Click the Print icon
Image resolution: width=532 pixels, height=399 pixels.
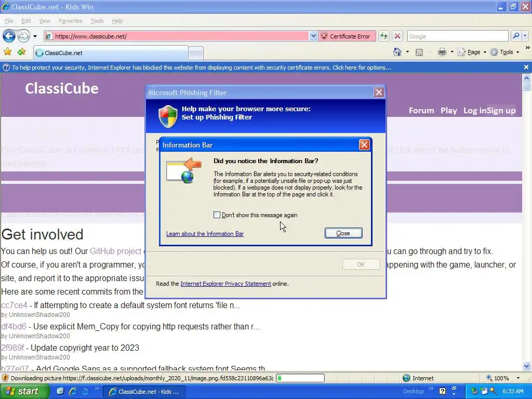pos(442,52)
